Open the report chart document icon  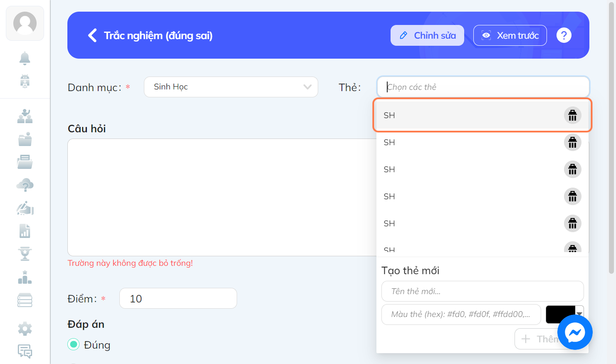[x=25, y=230]
